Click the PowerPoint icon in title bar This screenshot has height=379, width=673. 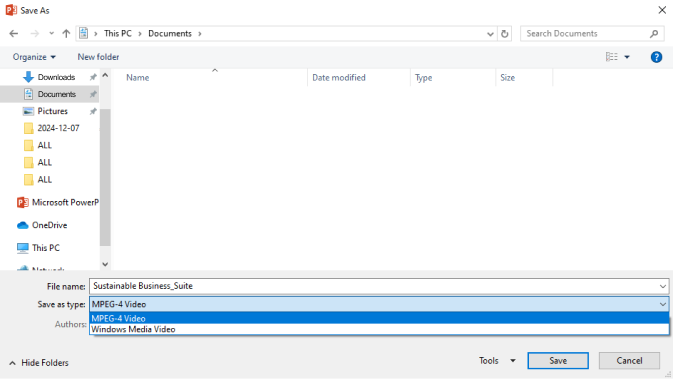pyautogui.click(x=11, y=10)
